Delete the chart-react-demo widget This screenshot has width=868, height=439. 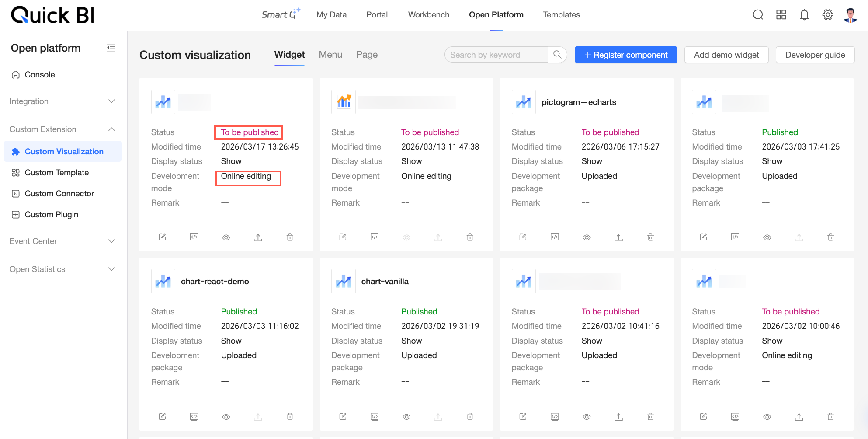[290, 416]
